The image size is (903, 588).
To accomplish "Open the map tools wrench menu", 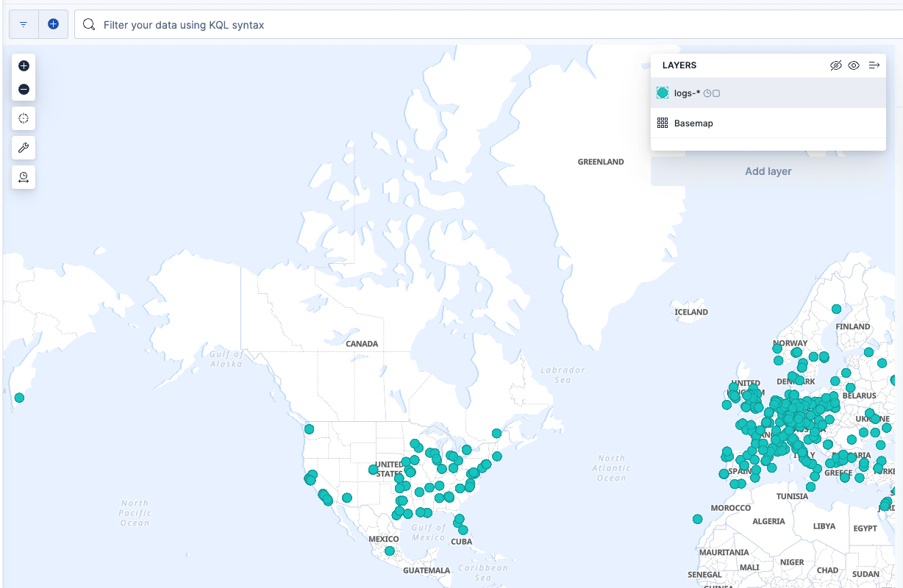I will (x=24, y=148).
